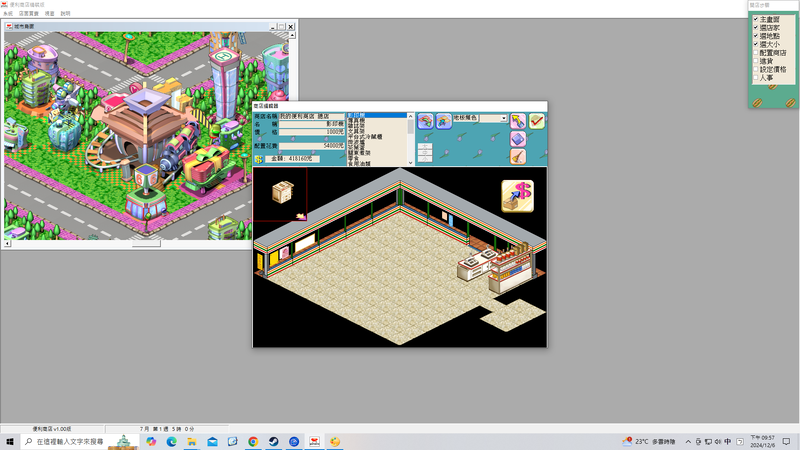
Task: Open the 店面買賣 menu
Action: tap(29, 14)
